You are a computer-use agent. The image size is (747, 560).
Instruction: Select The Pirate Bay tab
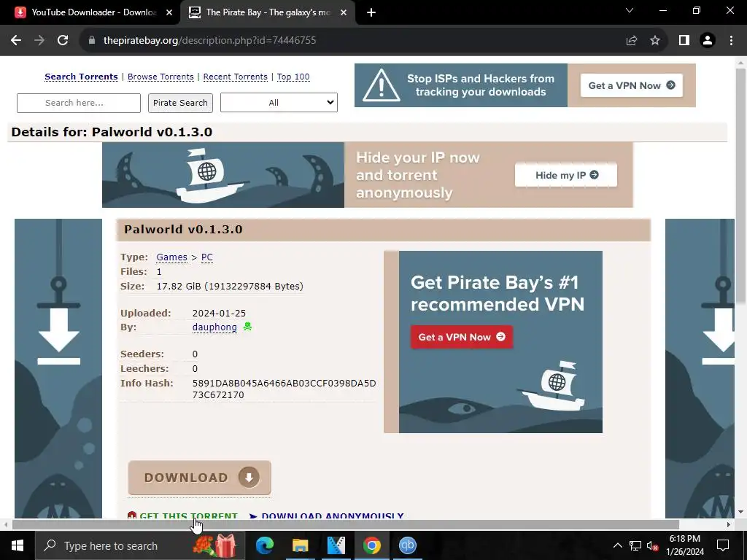coord(268,13)
